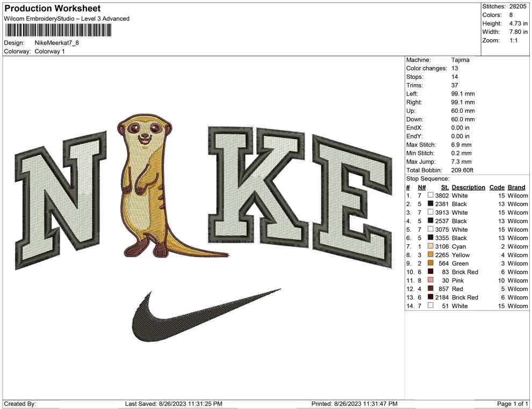Screen dimensions: 532x409
Task: Click the Min Stitch value 0.2 mm
Action: pos(462,153)
